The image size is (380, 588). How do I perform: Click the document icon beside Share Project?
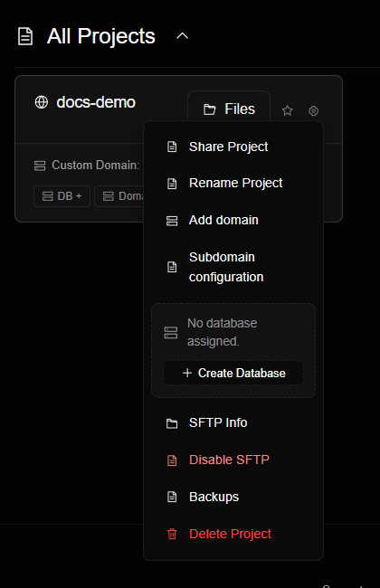[x=172, y=147]
